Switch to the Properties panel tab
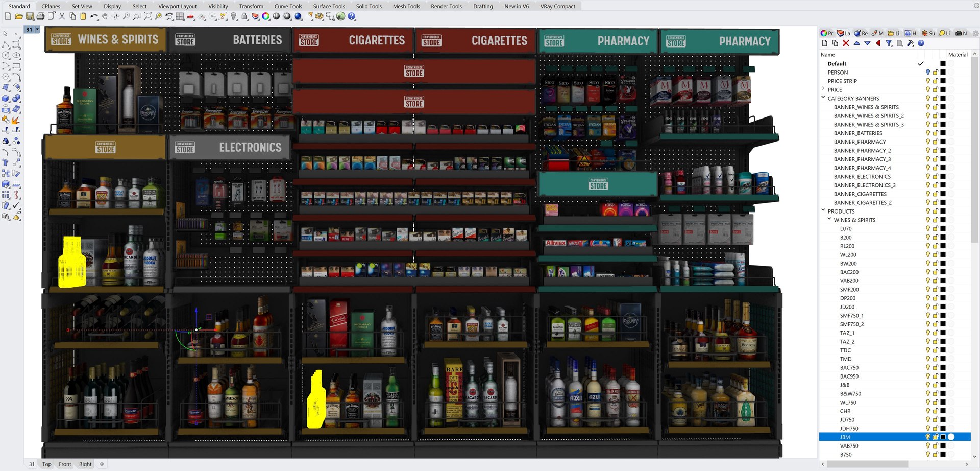The width and height of the screenshot is (980, 471). (x=827, y=33)
